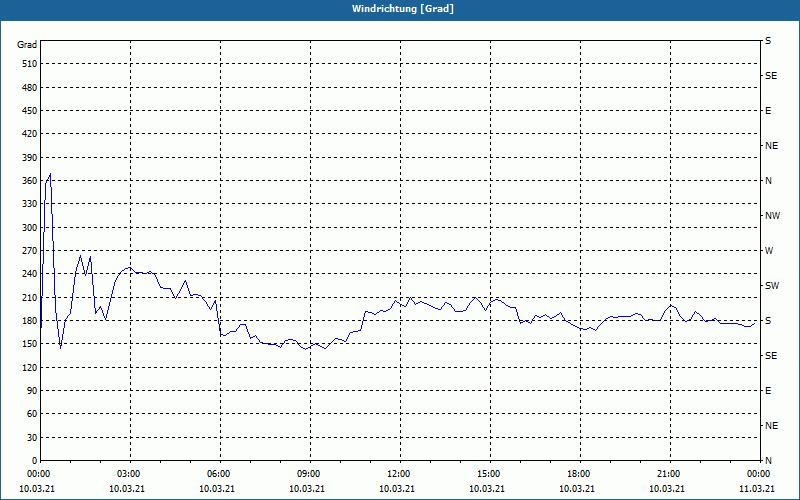
Task: Select the 120 degree axis label
Action: [x=30, y=367]
